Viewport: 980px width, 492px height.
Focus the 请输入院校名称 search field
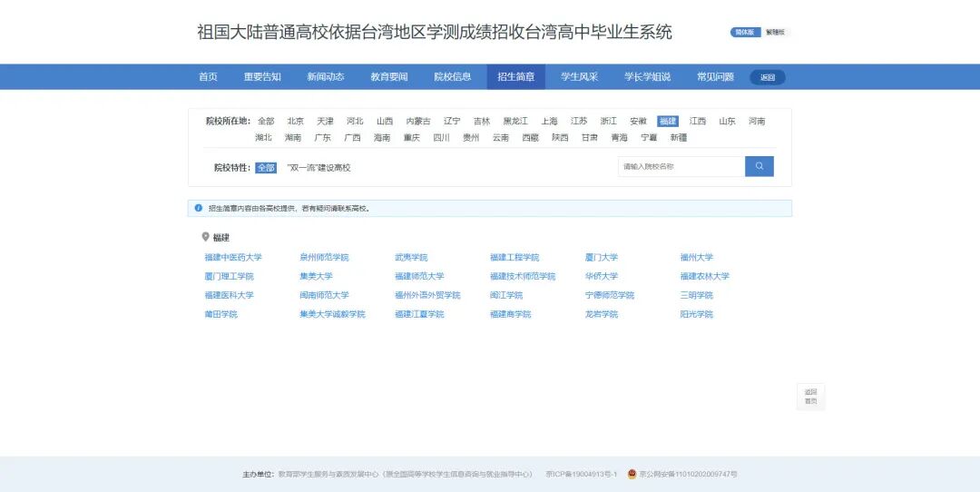(x=681, y=166)
